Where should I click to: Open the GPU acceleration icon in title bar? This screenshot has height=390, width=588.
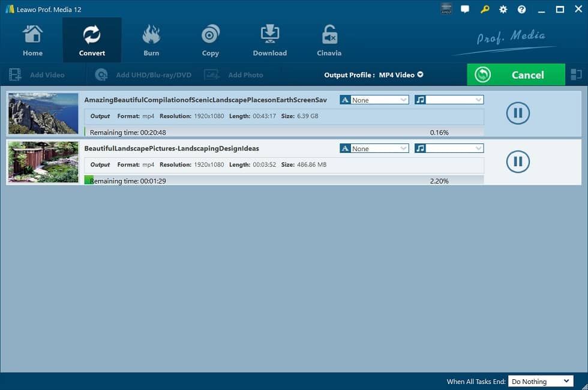tap(446, 10)
